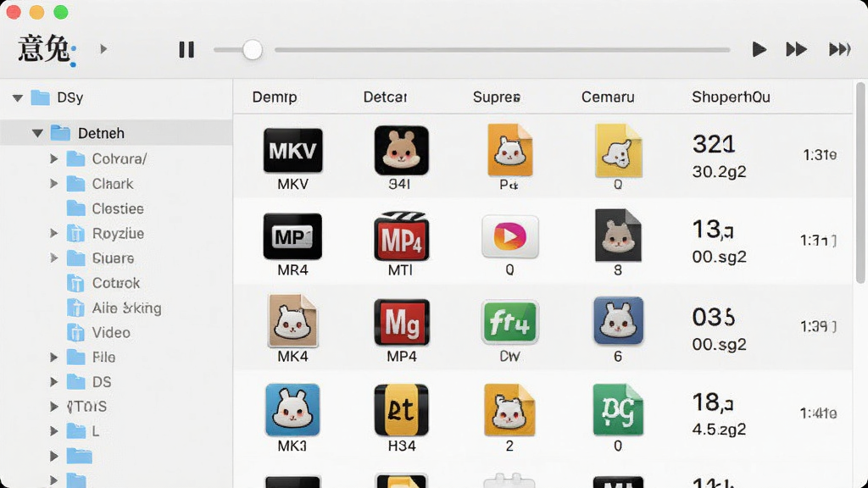
Task: Open the orange play button app icon
Action: [509, 237]
